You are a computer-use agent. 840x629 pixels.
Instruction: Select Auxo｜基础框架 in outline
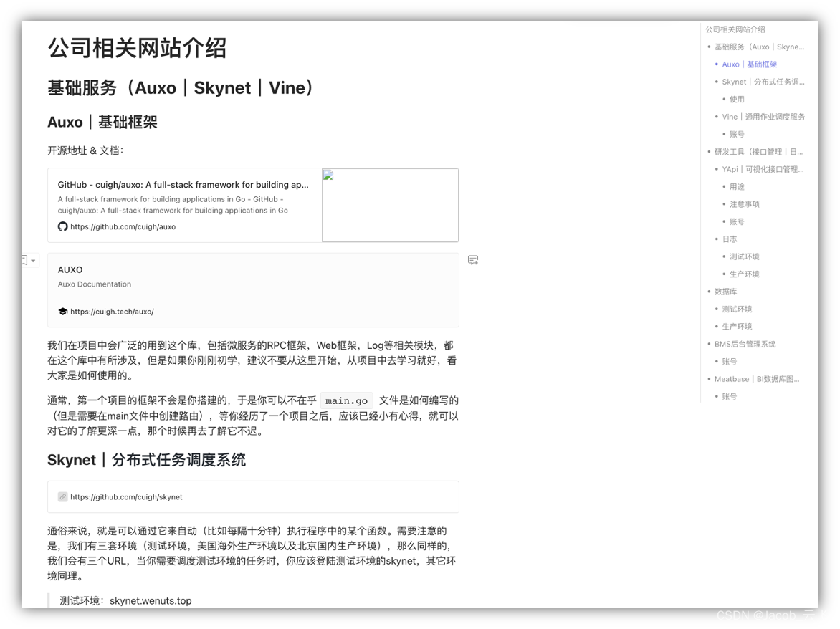749,64
